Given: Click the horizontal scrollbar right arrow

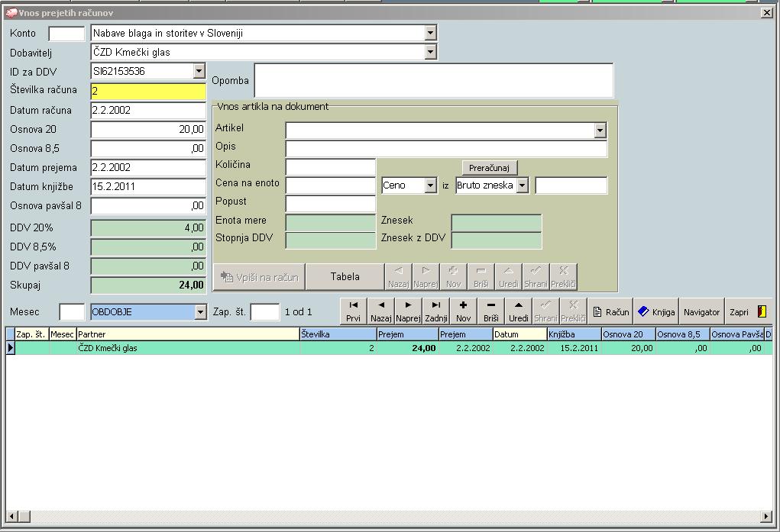Looking at the screenshot, I should pos(766,517).
